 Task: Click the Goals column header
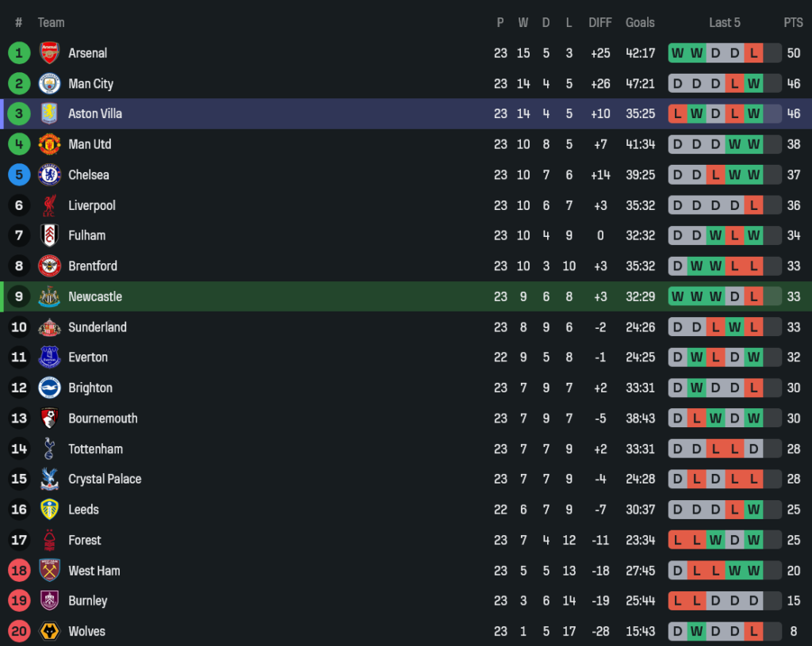click(640, 22)
